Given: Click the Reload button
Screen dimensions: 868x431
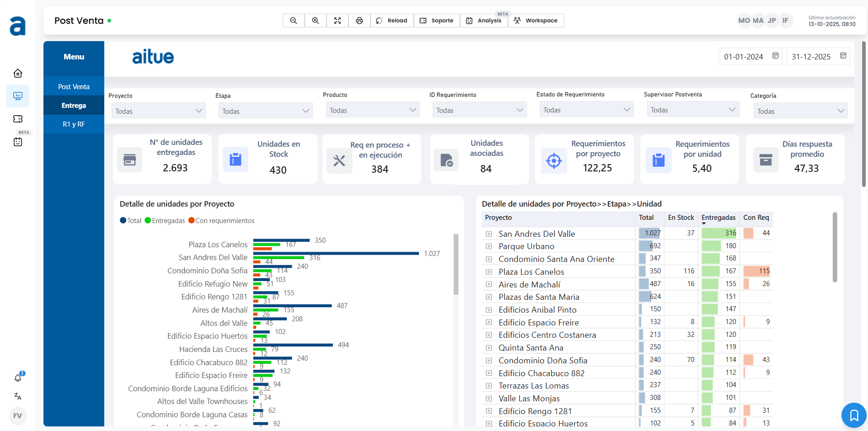Looking at the screenshot, I should (x=392, y=21).
